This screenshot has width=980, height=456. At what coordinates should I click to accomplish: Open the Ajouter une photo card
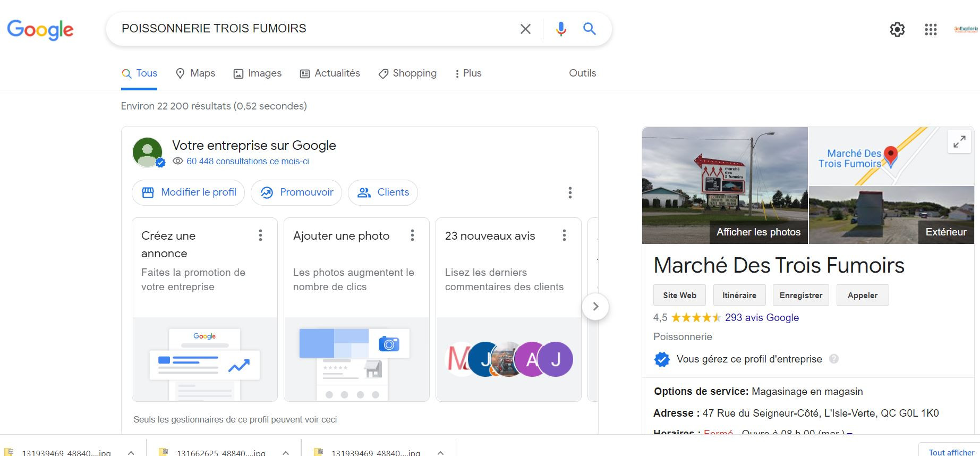[356, 309]
